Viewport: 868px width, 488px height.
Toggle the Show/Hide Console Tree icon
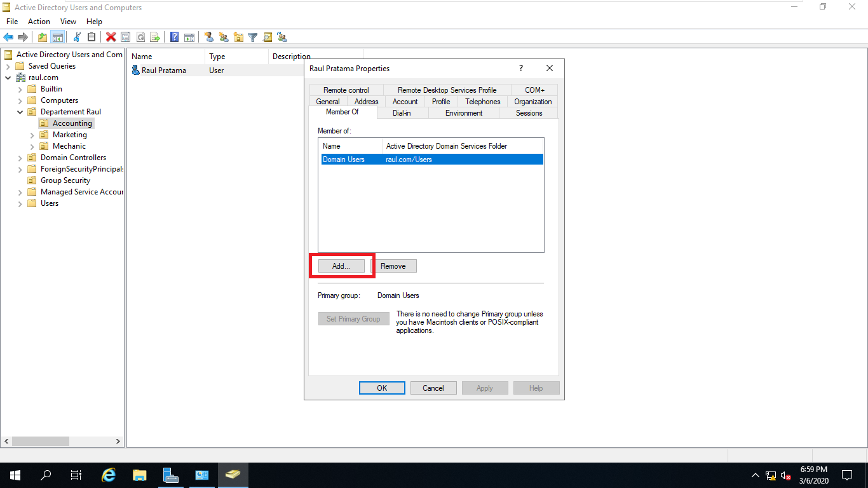tap(57, 37)
